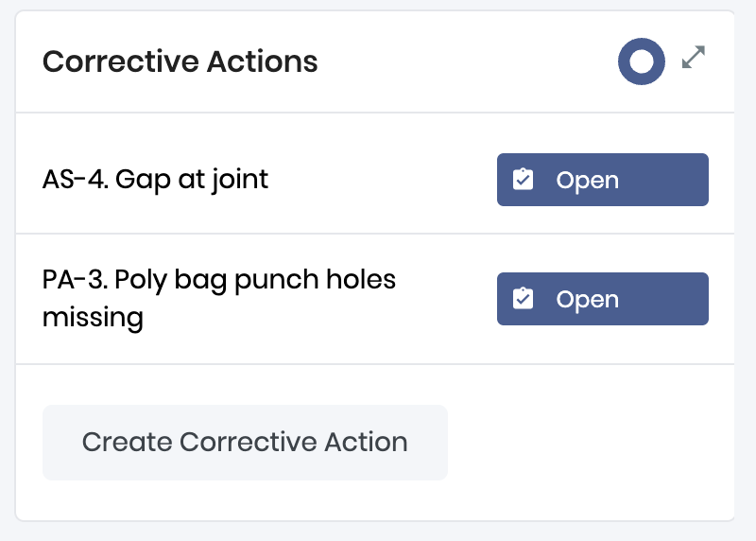Click clipboard icon in AS-4 Open button
756x541 pixels.
(x=523, y=180)
